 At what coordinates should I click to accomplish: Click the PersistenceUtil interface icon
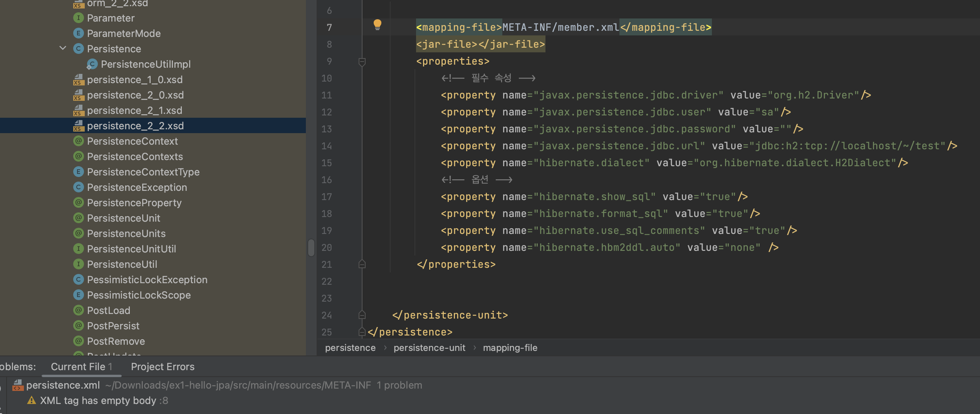click(x=79, y=264)
